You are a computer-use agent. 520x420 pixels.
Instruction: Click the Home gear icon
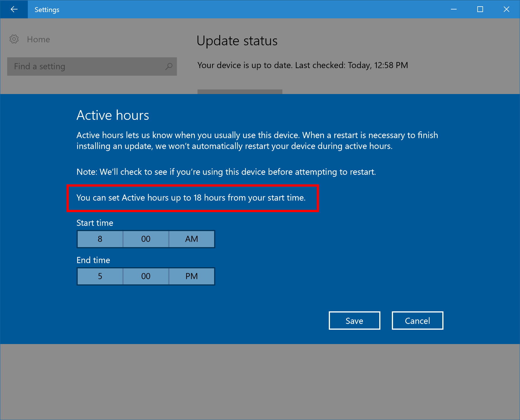pos(14,39)
